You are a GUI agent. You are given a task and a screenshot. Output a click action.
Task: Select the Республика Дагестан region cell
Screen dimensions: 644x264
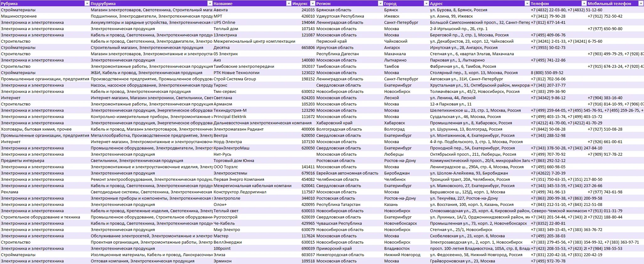(x=349, y=54)
